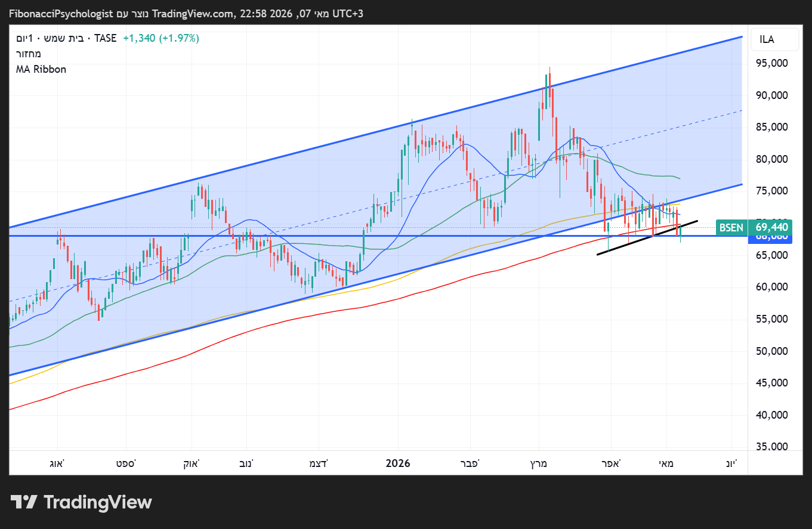
Task: Click the +1,340 (+1.97%) price change
Action: 161,38
